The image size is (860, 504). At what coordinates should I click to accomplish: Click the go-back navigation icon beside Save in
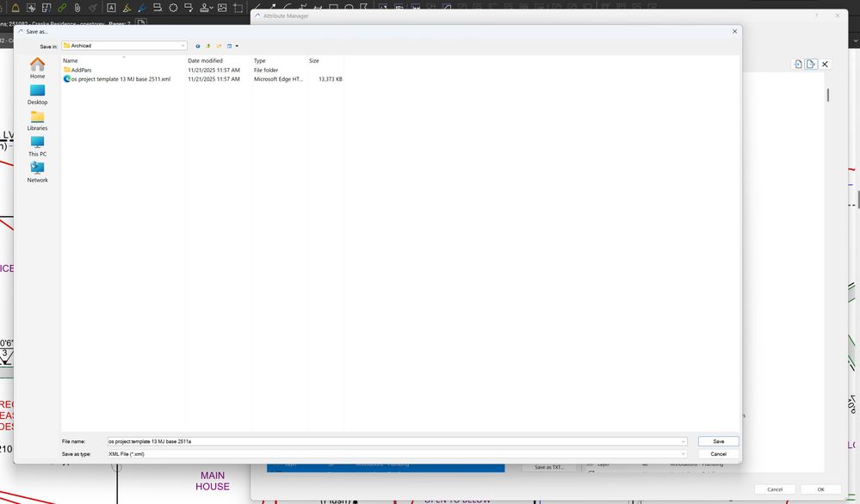tap(197, 46)
